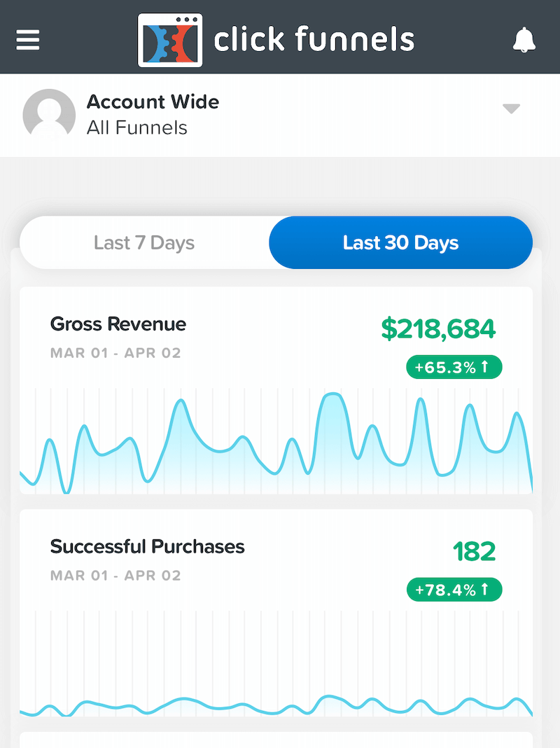Click the $218,684 revenue value

coord(438,329)
